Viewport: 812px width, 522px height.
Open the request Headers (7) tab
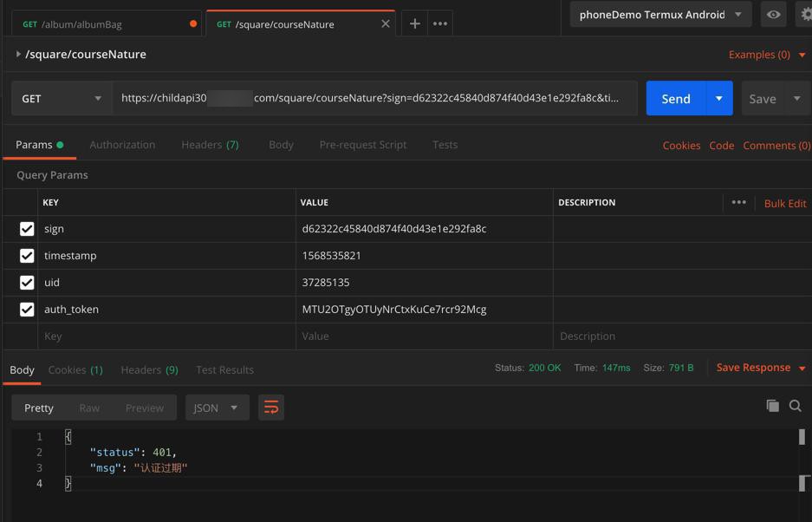(210, 145)
